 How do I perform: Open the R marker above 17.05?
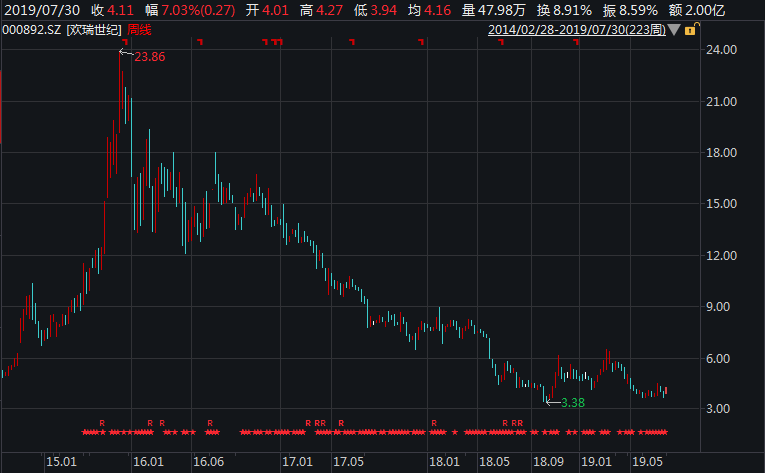click(341, 423)
